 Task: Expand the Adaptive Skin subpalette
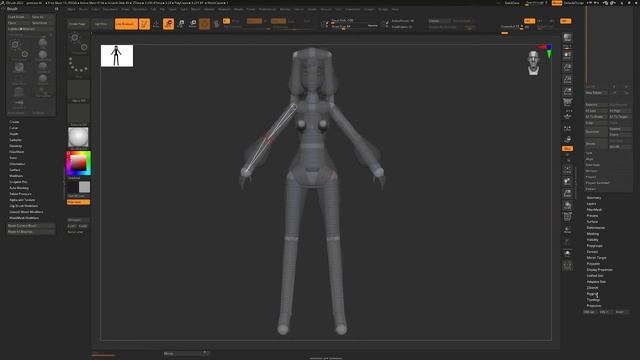pyautogui.click(x=596, y=282)
